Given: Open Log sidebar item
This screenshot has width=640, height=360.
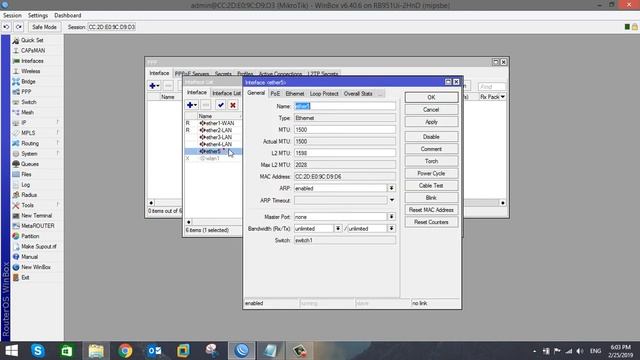Looking at the screenshot, I should coord(25,184).
